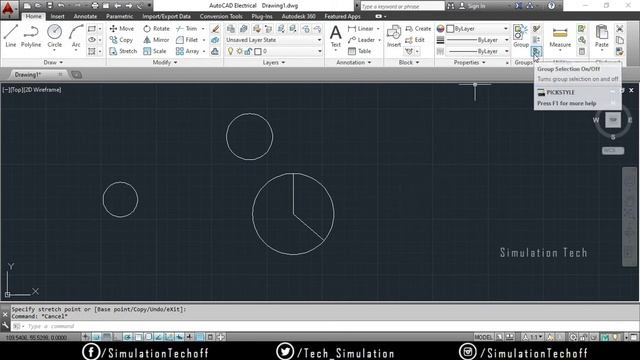Click the keyword search field
Viewport: 640px width, 360px height.
pos(402,6)
